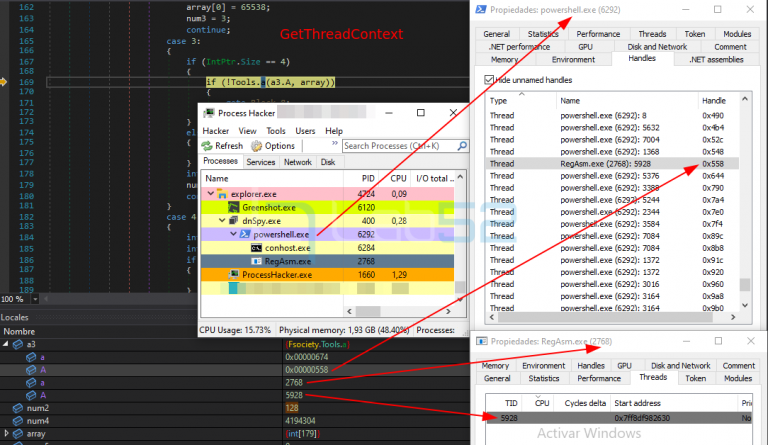Switch to the Services tab
768x445 pixels.
(261, 162)
